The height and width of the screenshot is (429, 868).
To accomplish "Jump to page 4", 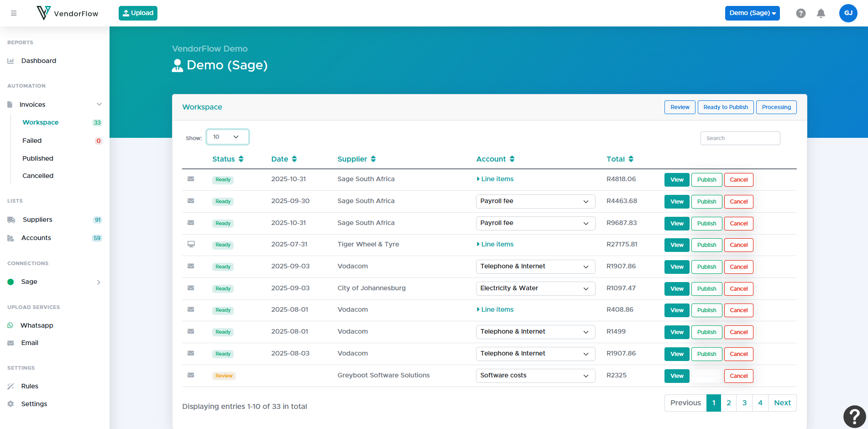I will [760, 403].
